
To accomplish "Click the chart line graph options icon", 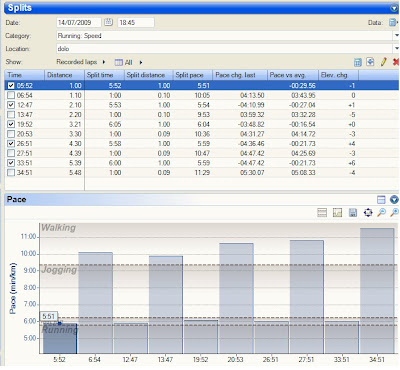I will pos(337,212).
